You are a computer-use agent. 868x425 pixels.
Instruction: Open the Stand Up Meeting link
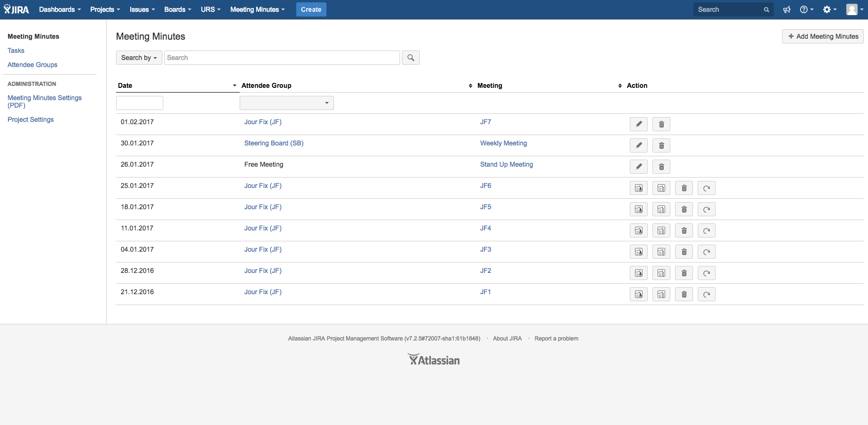pos(507,164)
